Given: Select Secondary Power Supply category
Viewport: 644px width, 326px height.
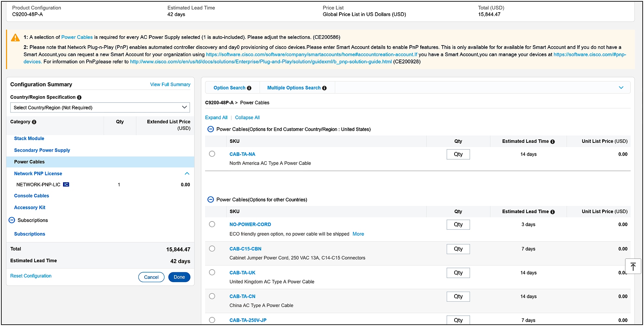Looking at the screenshot, I should pos(42,150).
